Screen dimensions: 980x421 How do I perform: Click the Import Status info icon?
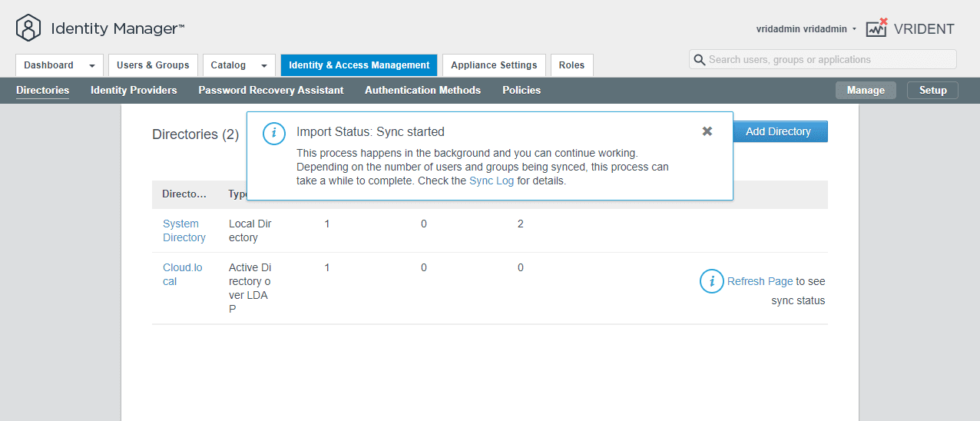pyautogui.click(x=274, y=133)
